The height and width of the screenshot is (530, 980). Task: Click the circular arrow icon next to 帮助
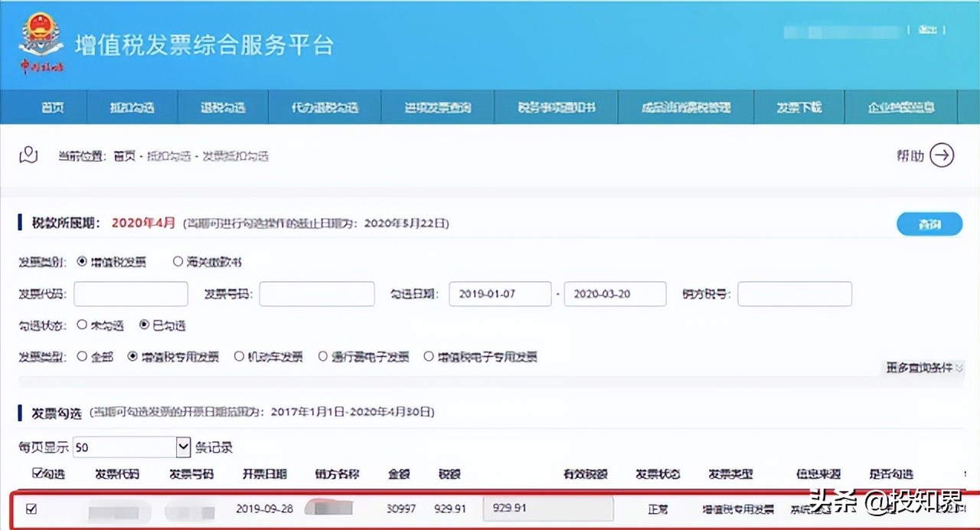click(943, 155)
